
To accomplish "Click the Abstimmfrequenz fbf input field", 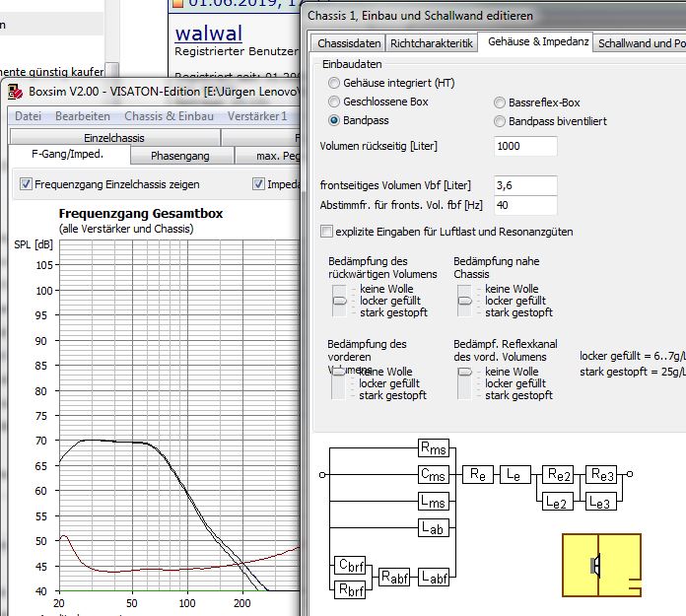I will [x=525, y=205].
